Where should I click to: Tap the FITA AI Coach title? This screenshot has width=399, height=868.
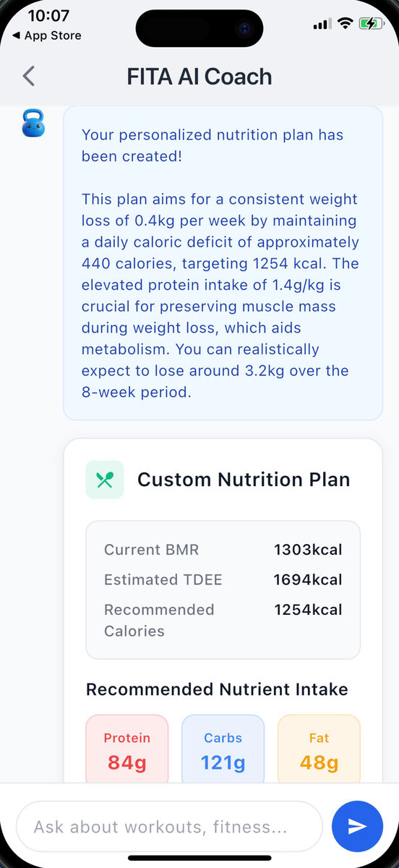tap(199, 77)
